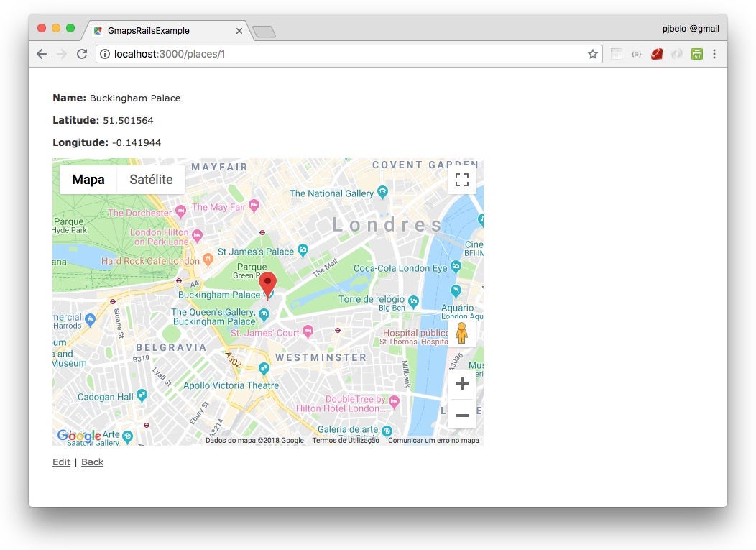The height and width of the screenshot is (550, 756).
Task: Click Dados do mapa ©2018 Google text
Action: click(x=254, y=440)
